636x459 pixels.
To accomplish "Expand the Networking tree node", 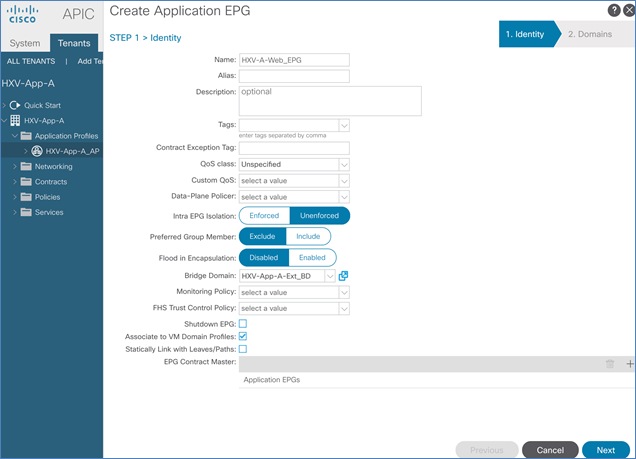I will 15,166.
